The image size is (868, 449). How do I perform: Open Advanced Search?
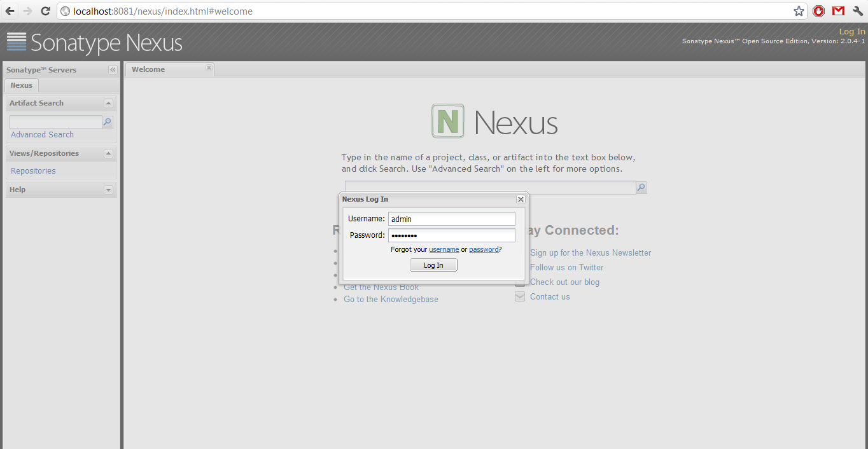(x=42, y=134)
